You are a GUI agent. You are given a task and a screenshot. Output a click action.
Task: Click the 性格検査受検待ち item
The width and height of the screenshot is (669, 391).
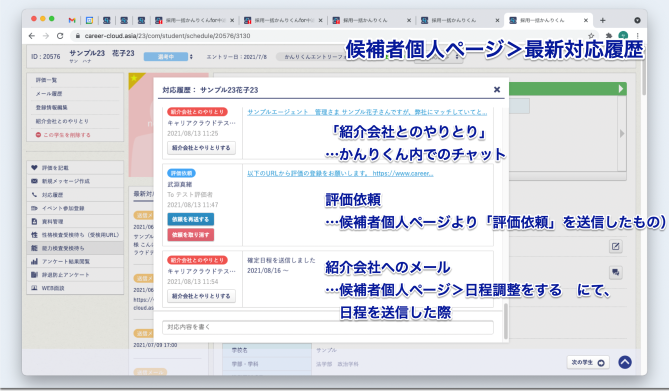click(x=75, y=235)
